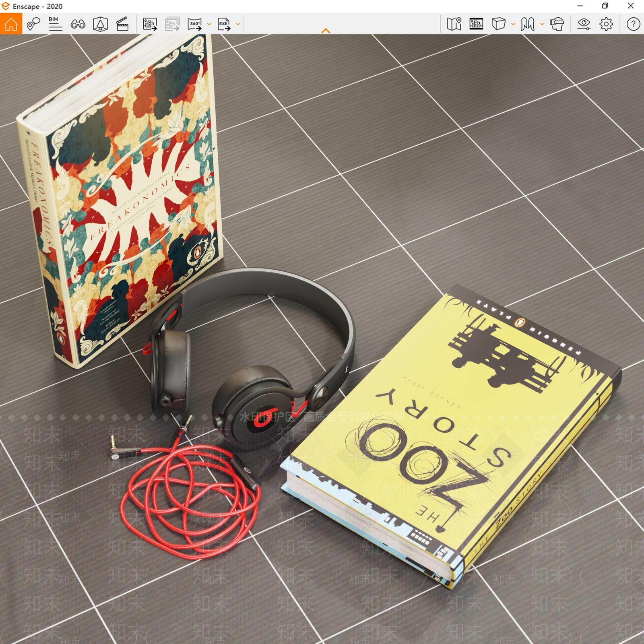Toggle the wings fly/walk mode icon
The width and height of the screenshot is (644, 644).
pyautogui.click(x=528, y=24)
